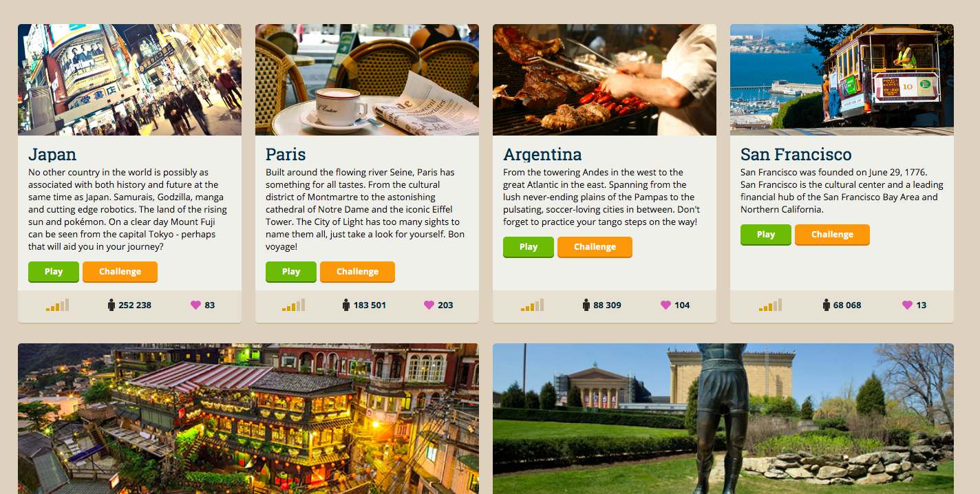Image resolution: width=980 pixels, height=494 pixels.
Task: Click the difficulty bars icon on Japan card
Action: click(x=57, y=305)
